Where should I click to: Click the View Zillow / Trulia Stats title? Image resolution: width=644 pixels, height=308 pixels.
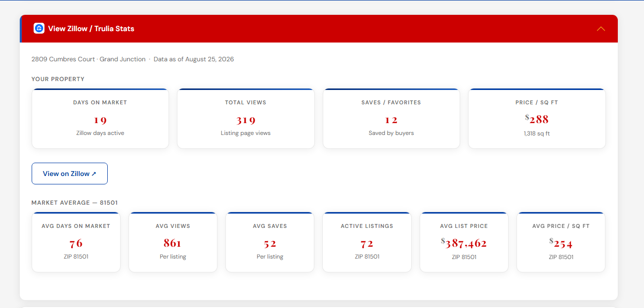tap(91, 29)
